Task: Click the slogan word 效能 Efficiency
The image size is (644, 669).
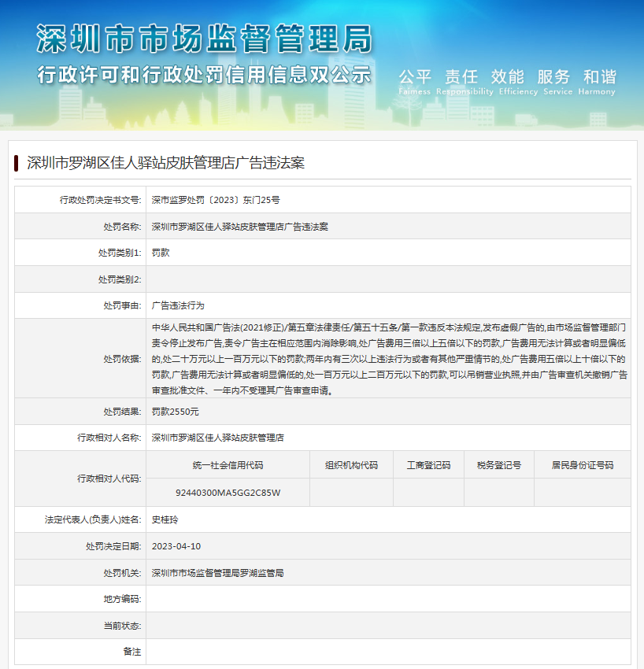Action: pyautogui.click(x=519, y=82)
